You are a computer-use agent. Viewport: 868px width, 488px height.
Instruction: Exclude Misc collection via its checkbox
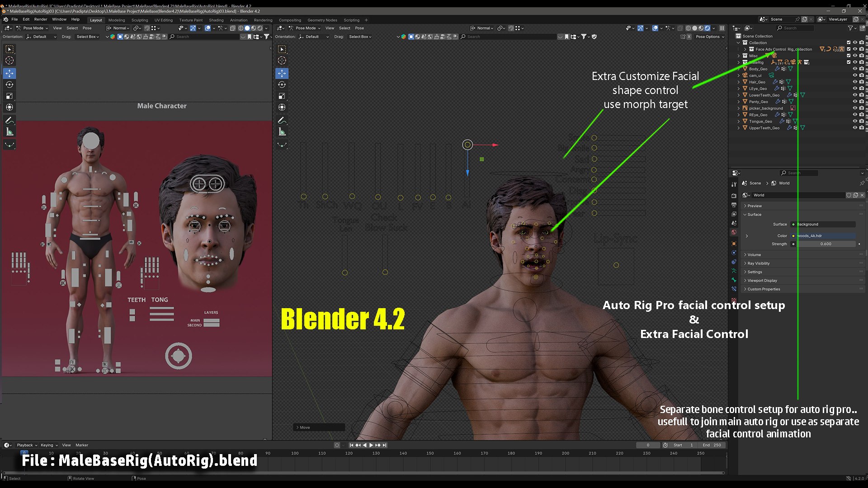coord(849,56)
